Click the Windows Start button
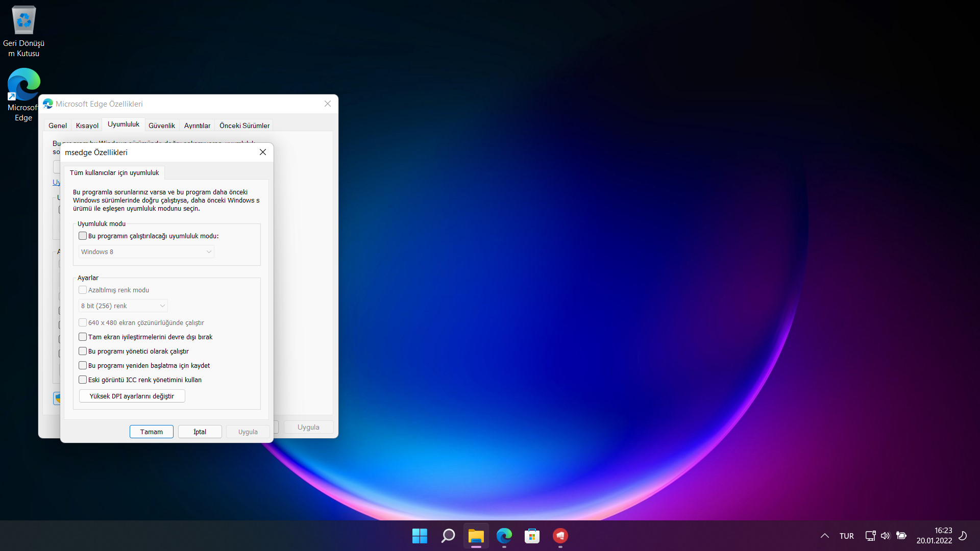The height and width of the screenshot is (551, 980). pos(420,536)
